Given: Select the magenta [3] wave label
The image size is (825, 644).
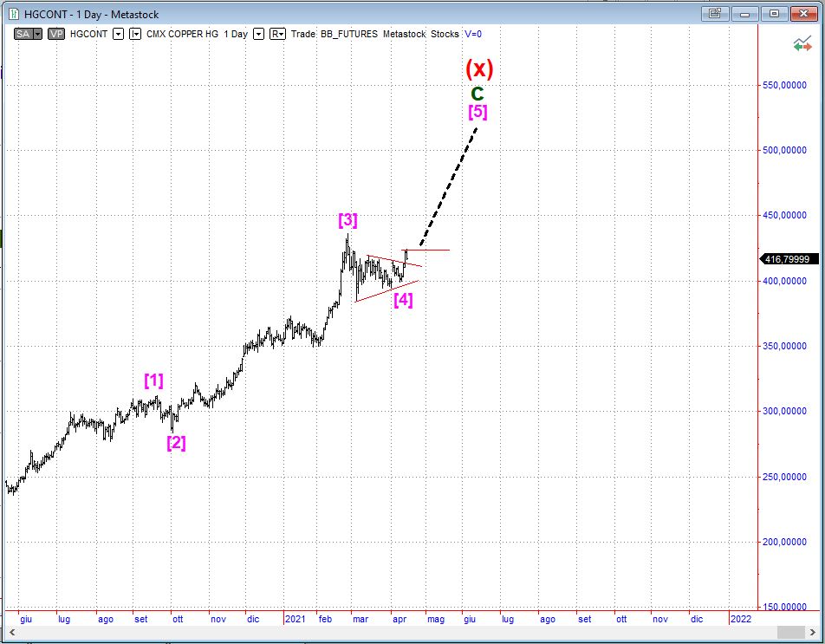Looking at the screenshot, I should tap(348, 220).
